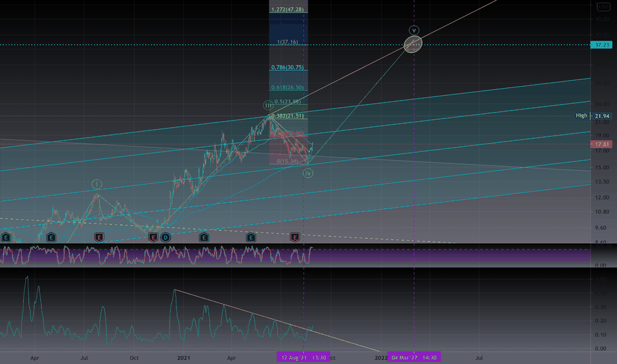
Task: Click the ellipse target drawing at wave v
Action: [413, 44]
